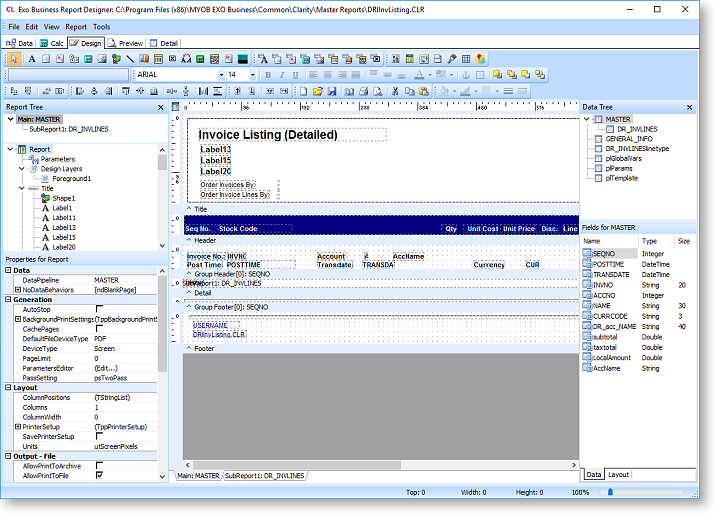The height and width of the screenshot is (514, 715).
Task: Switch to SubReport1: DR_INVLINES bottom tab
Action: (265, 476)
